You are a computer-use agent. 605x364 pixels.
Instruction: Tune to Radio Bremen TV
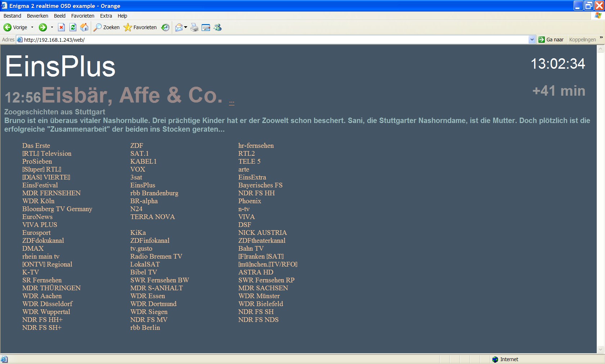coord(156,256)
